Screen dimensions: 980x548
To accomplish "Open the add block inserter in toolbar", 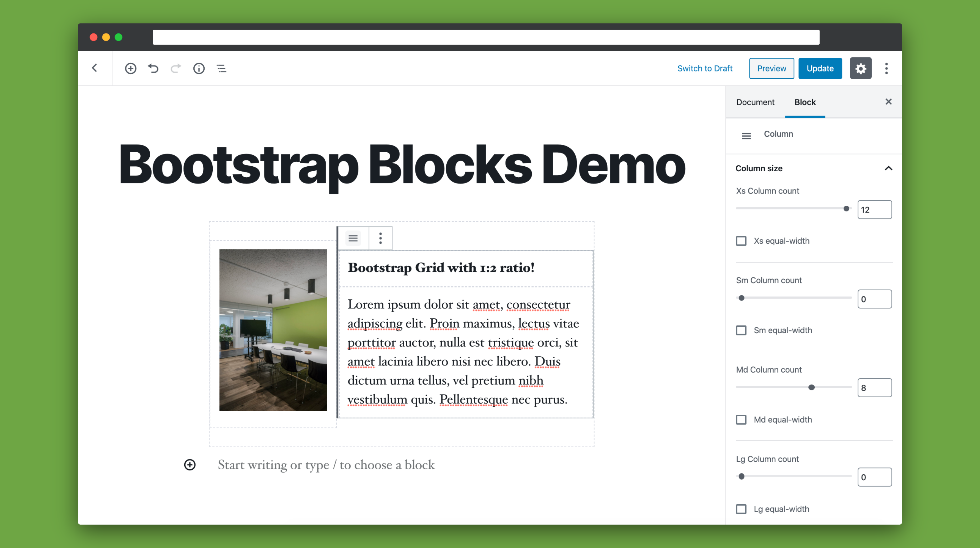I will point(130,69).
